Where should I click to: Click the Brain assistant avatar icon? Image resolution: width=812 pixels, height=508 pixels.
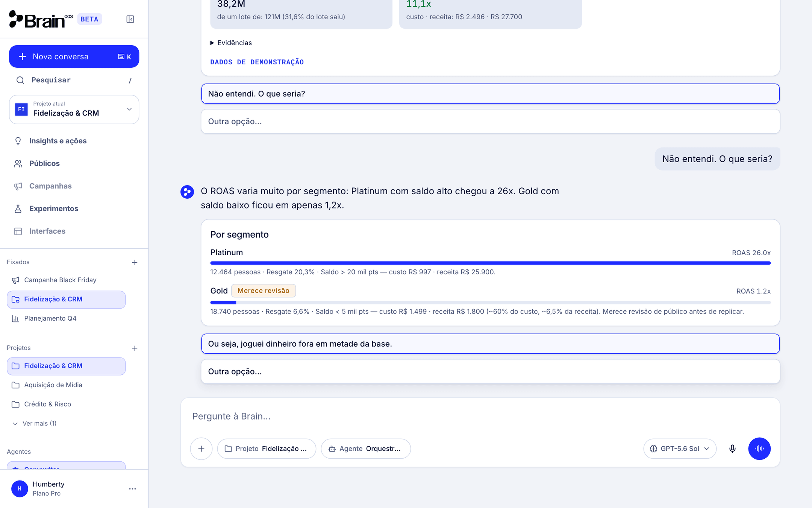(187, 192)
